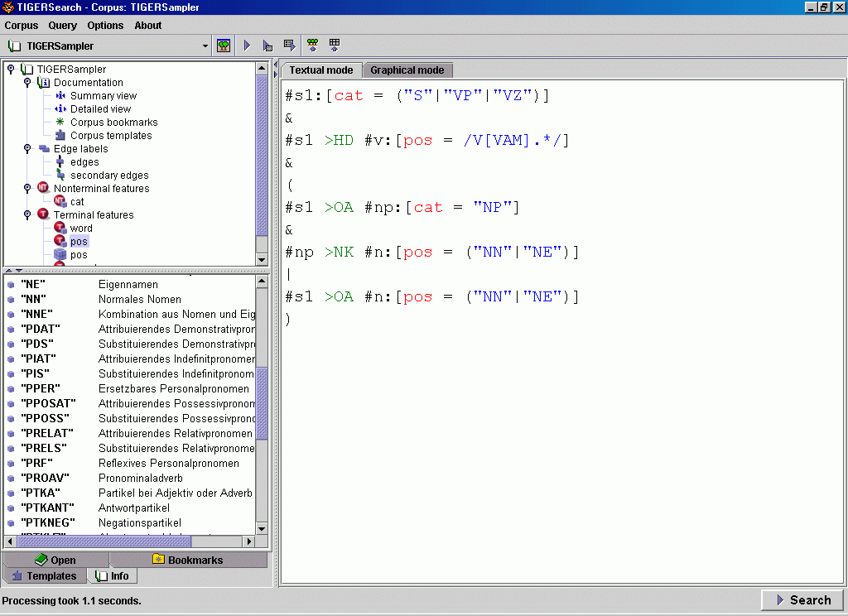Select the "PRELS" tag row
This screenshot has height=616, width=848.
130,449
